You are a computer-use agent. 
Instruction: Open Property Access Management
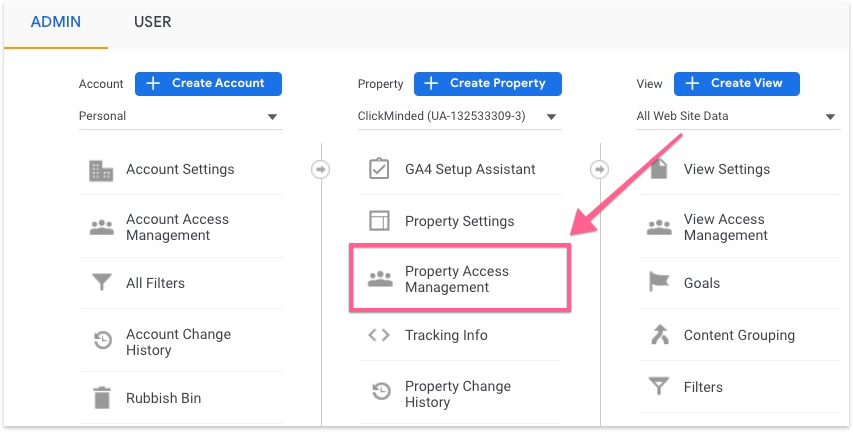click(458, 279)
